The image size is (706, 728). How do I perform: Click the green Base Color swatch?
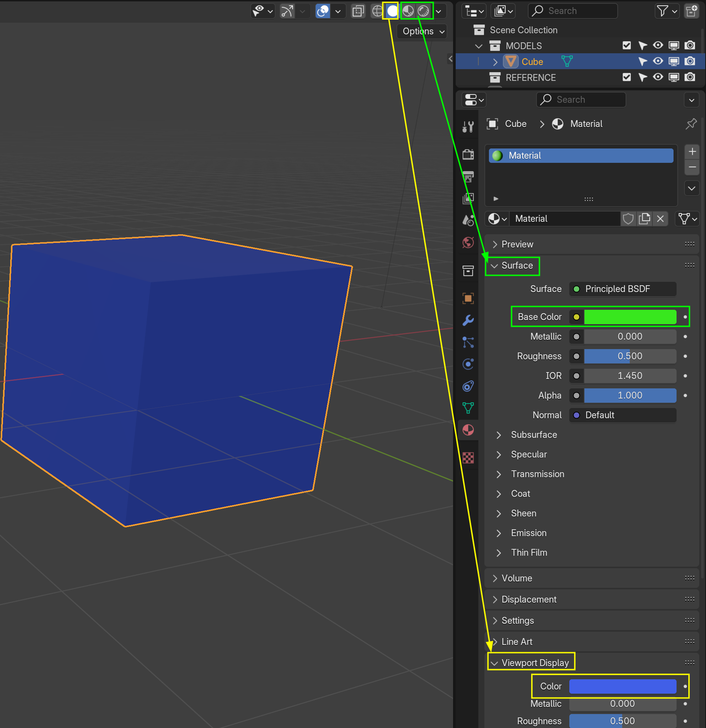(x=630, y=317)
